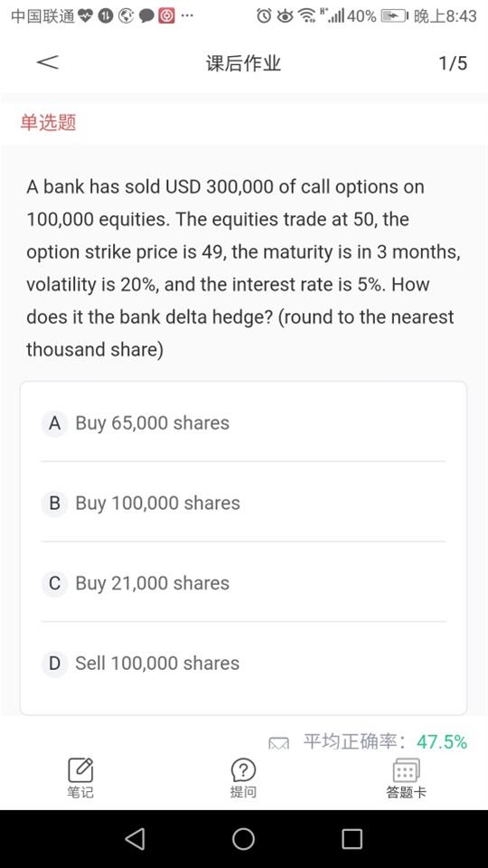Tap the circled B letter badge
Viewport: 488px width, 868px height.
pos(54,503)
